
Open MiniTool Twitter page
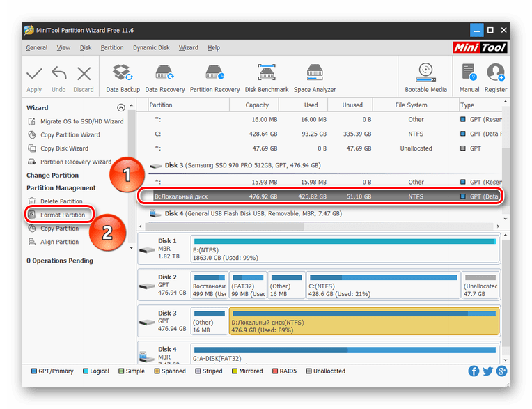tap(487, 371)
